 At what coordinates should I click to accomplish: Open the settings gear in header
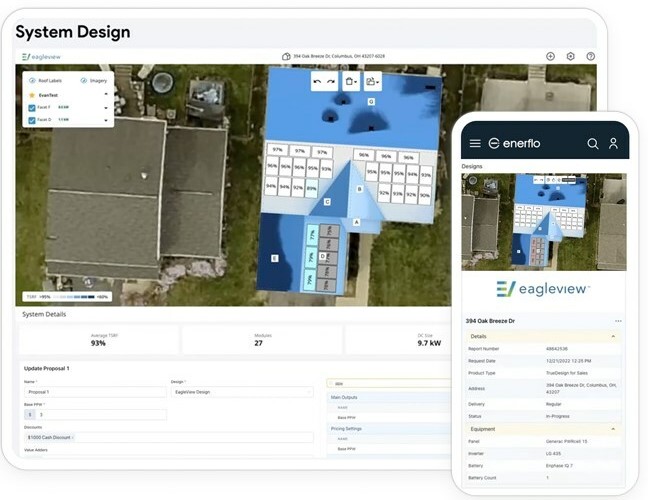point(571,56)
